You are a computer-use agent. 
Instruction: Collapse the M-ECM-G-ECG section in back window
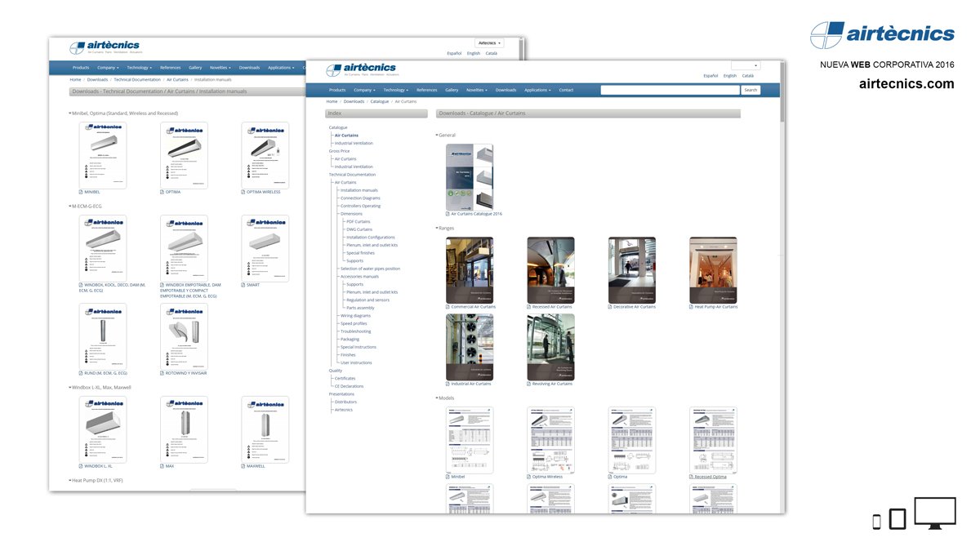pos(69,207)
